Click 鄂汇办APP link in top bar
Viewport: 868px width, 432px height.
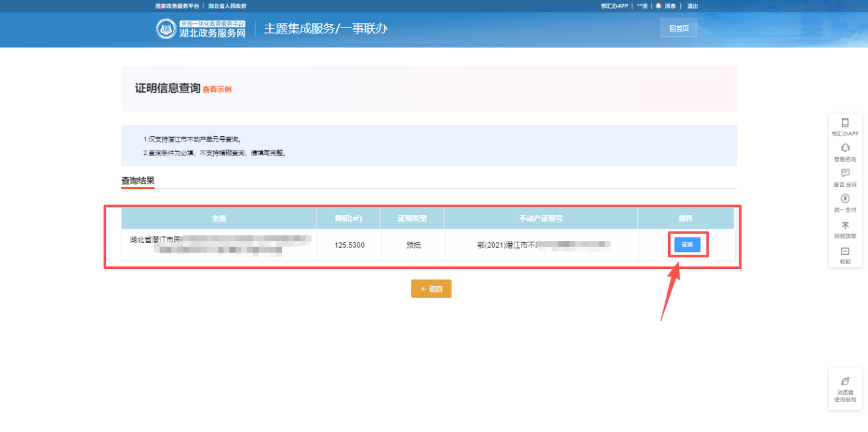pos(614,6)
